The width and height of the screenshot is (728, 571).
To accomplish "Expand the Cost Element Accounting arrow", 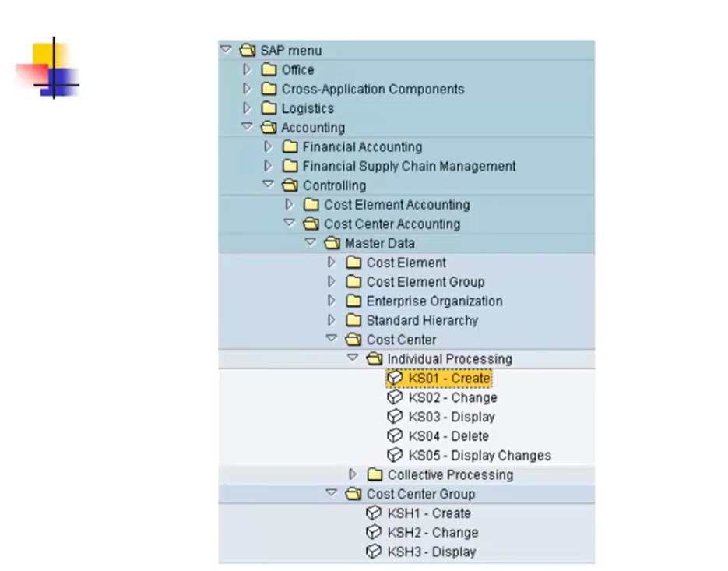I will pos(289,204).
